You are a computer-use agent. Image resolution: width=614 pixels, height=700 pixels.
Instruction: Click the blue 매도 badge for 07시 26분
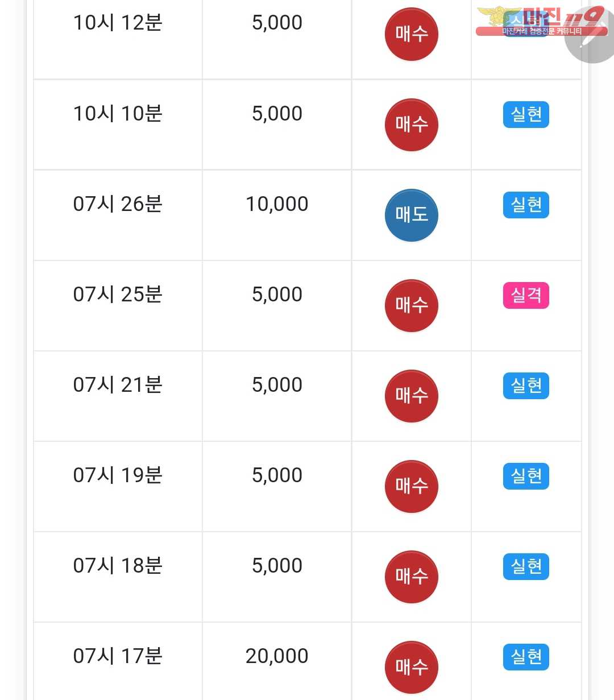click(x=412, y=215)
